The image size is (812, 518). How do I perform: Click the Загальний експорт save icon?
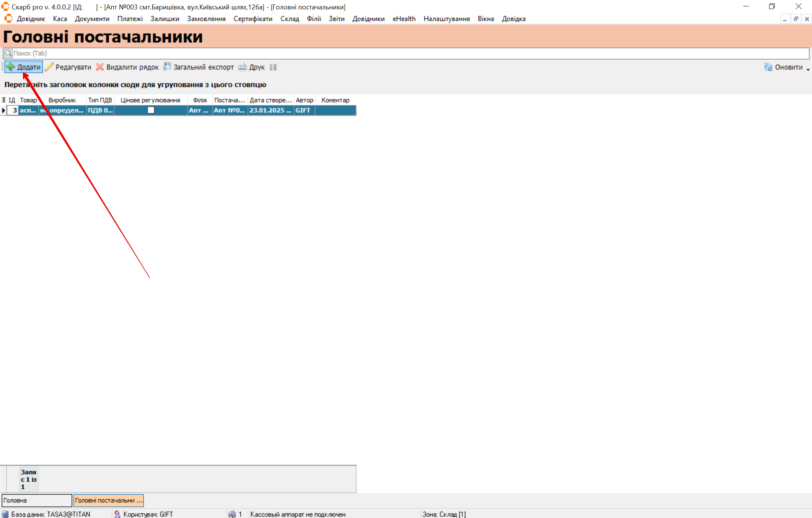(167, 67)
